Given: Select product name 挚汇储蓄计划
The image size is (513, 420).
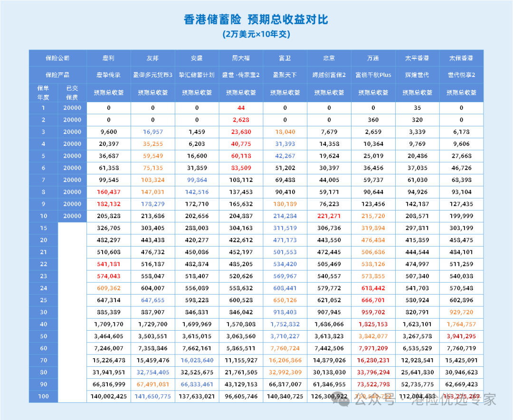Looking at the screenshot, I should coord(197,75).
